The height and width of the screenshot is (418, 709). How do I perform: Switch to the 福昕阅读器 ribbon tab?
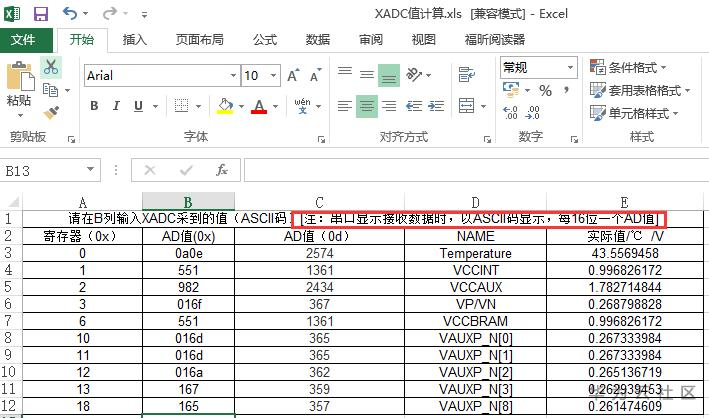[x=495, y=40]
